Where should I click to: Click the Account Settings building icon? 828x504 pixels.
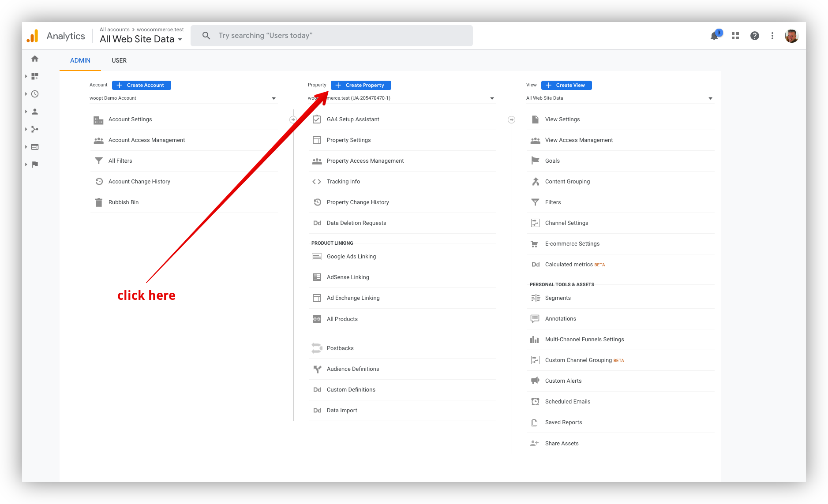(x=98, y=119)
